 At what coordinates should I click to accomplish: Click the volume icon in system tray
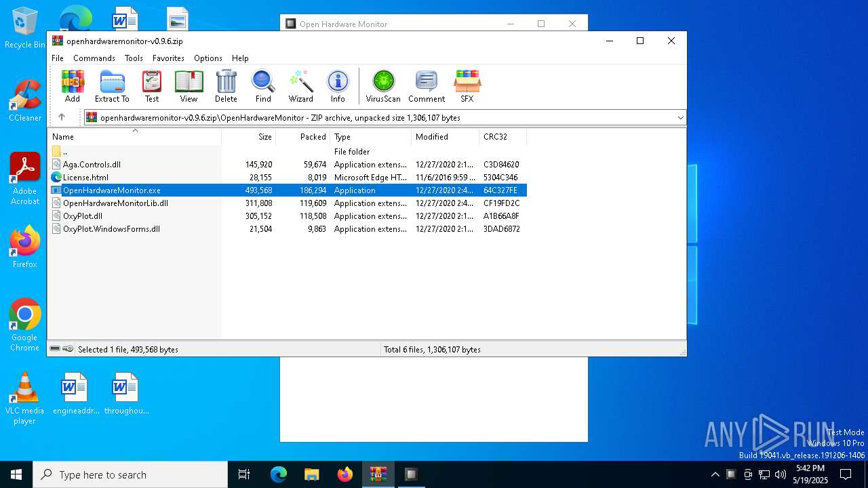[x=780, y=474]
